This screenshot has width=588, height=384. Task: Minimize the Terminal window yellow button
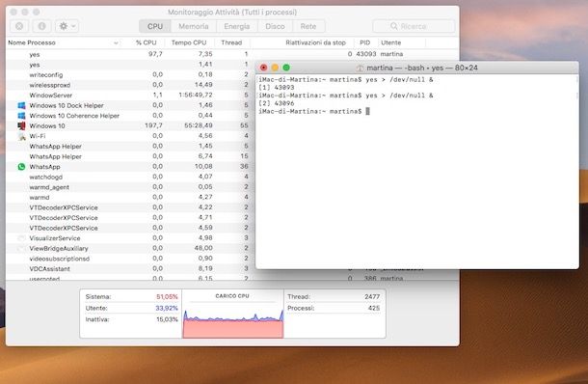275,68
